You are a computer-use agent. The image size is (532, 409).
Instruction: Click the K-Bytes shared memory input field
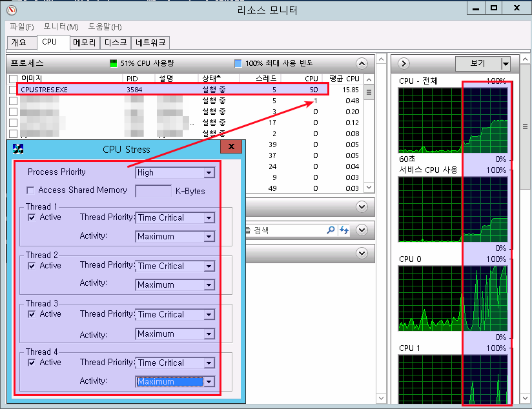click(x=154, y=191)
